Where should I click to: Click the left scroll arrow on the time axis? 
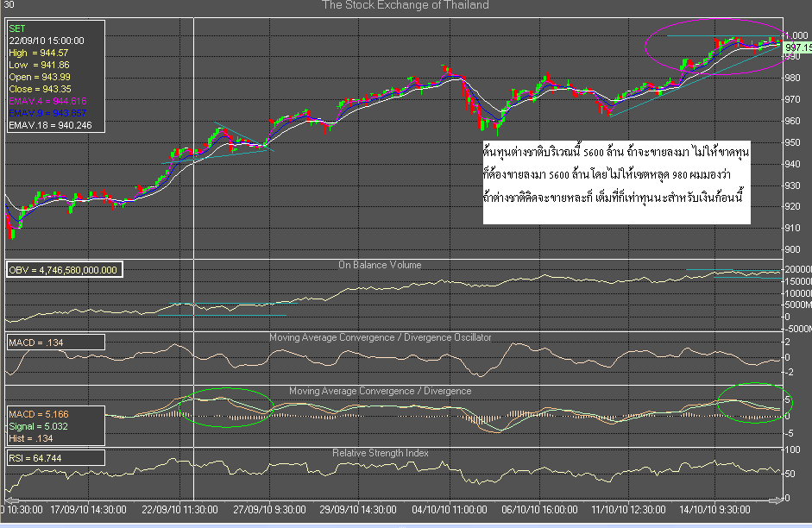click(11, 500)
